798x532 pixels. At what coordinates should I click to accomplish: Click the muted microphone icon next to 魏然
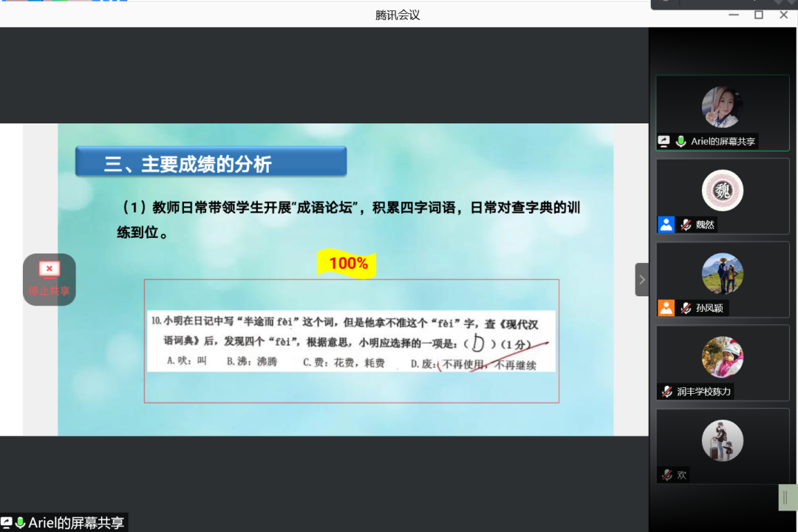tap(686, 224)
